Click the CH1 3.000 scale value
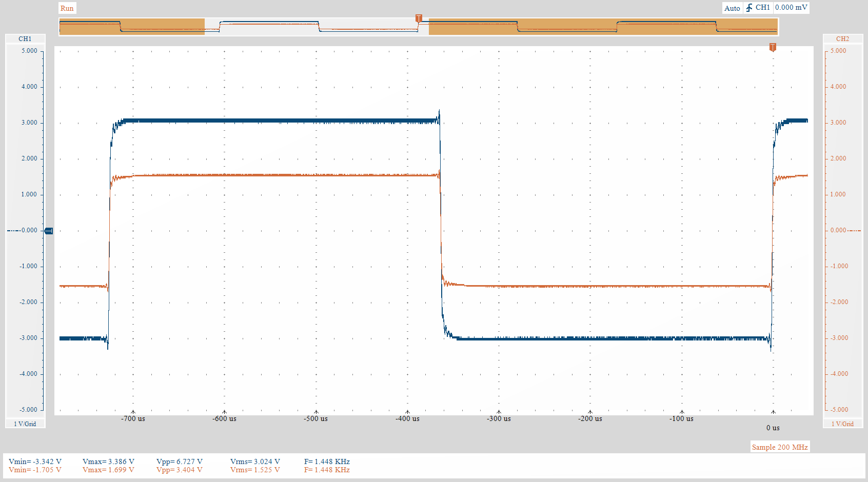 point(29,123)
